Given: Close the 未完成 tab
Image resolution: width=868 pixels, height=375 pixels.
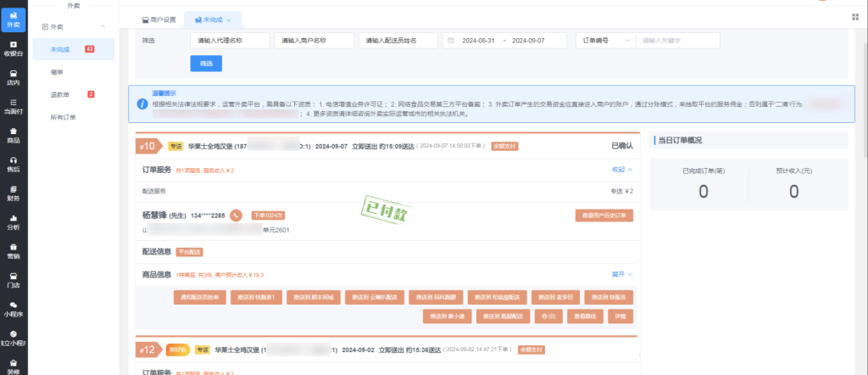Looking at the screenshot, I should 229,19.
